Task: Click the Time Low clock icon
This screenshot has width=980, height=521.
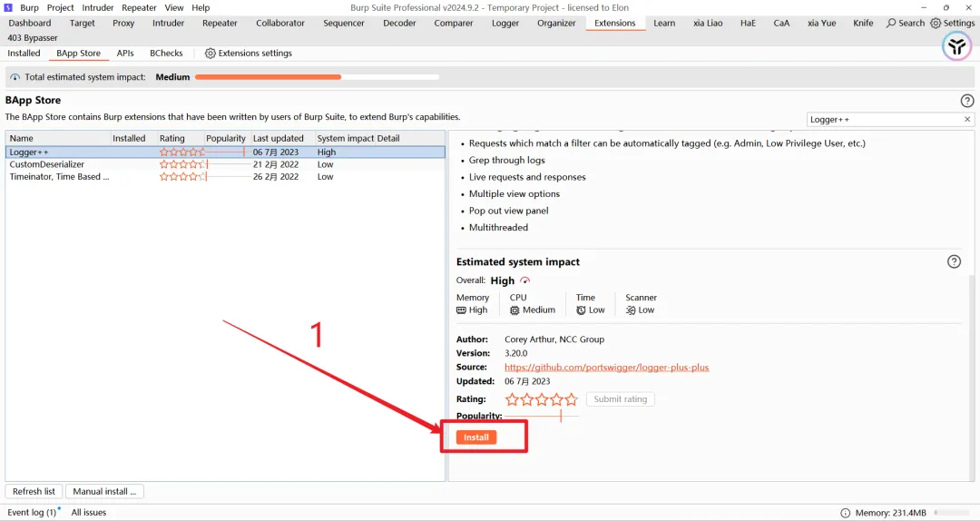Action: click(582, 310)
